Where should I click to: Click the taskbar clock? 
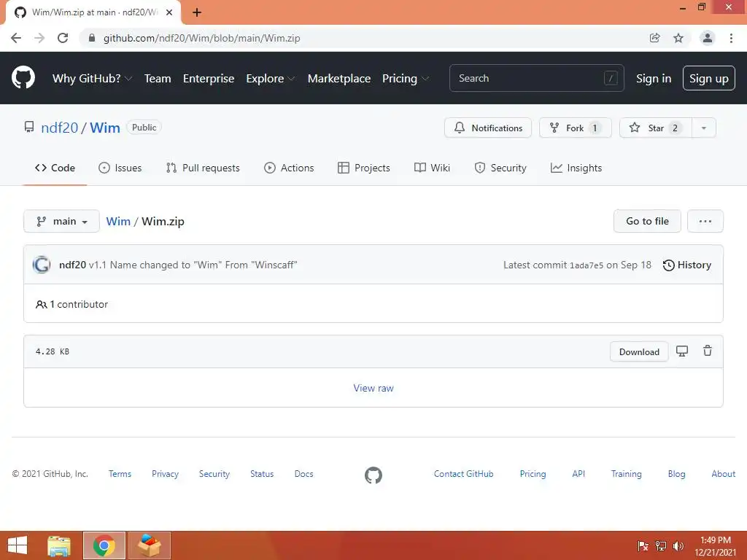715,546
